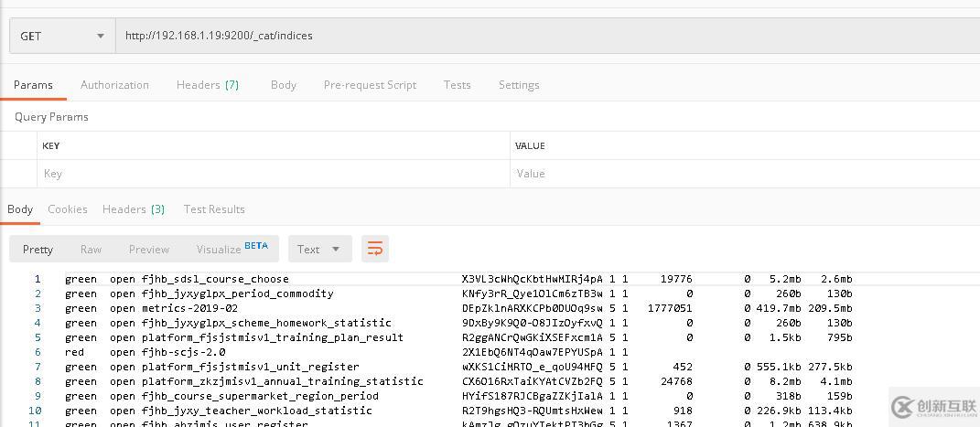Click the size value 226.9kb
The height and width of the screenshot is (427, 980).
click(x=778, y=411)
